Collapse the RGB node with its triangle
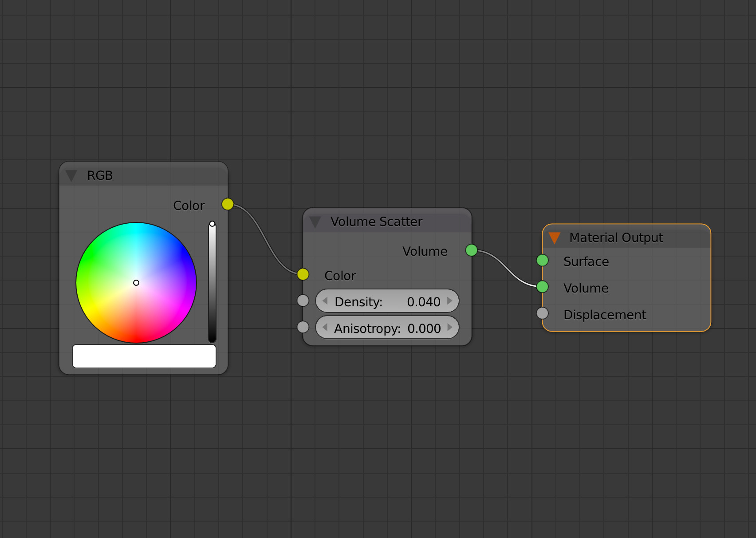The width and height of the screenshot is (756, 538). (71, 176)
